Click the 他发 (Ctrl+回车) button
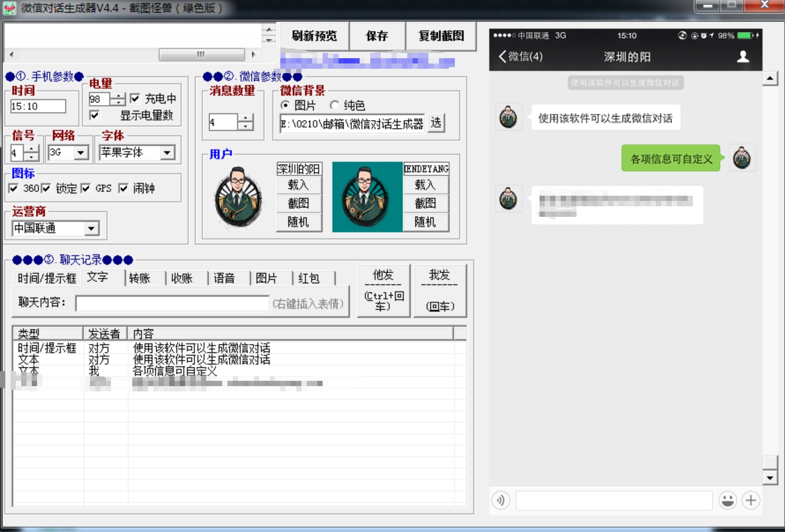This screenshot has height=532, width=785. (x=383, y=290)
